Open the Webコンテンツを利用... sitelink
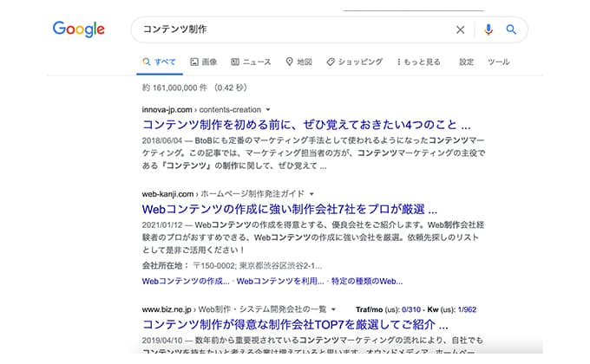 click(x=280, y=282)
